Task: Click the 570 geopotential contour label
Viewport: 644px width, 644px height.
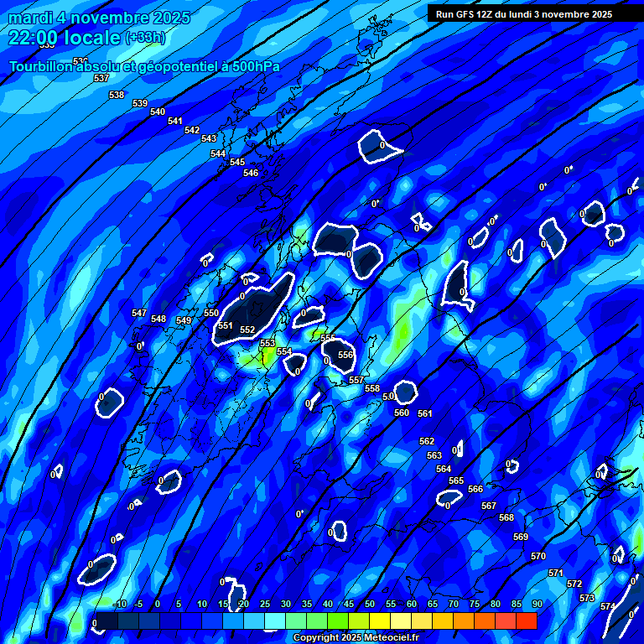Action: (x=538, y=556)
